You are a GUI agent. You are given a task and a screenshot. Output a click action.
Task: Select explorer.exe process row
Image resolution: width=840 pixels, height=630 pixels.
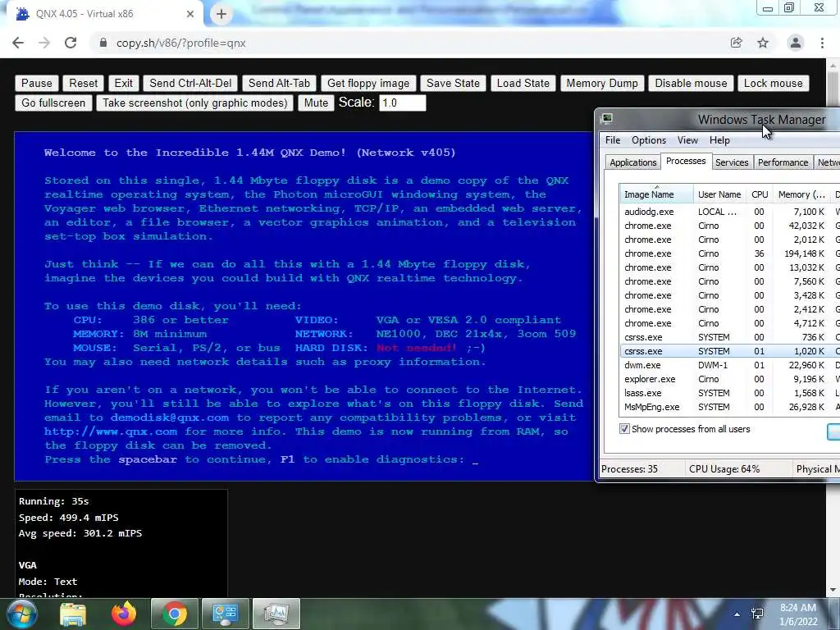coord(729,379)
